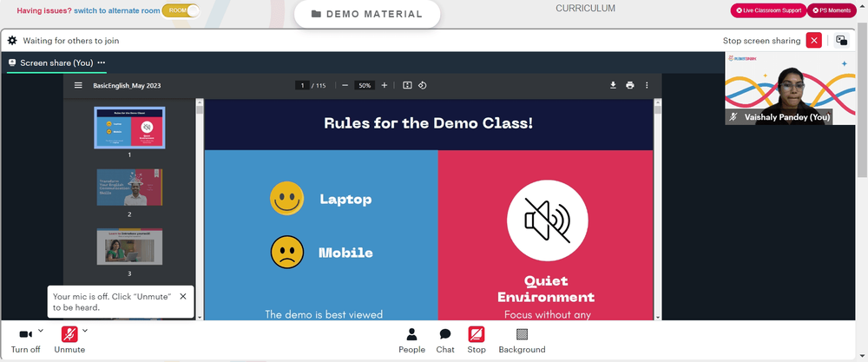Turn off the camera
The width and height of the screenshot is (868, 362).
(25, 339)
